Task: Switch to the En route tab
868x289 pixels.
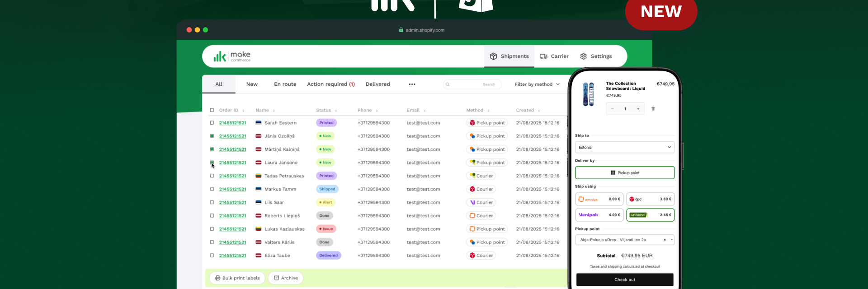Action: click(x=285, y=84)
